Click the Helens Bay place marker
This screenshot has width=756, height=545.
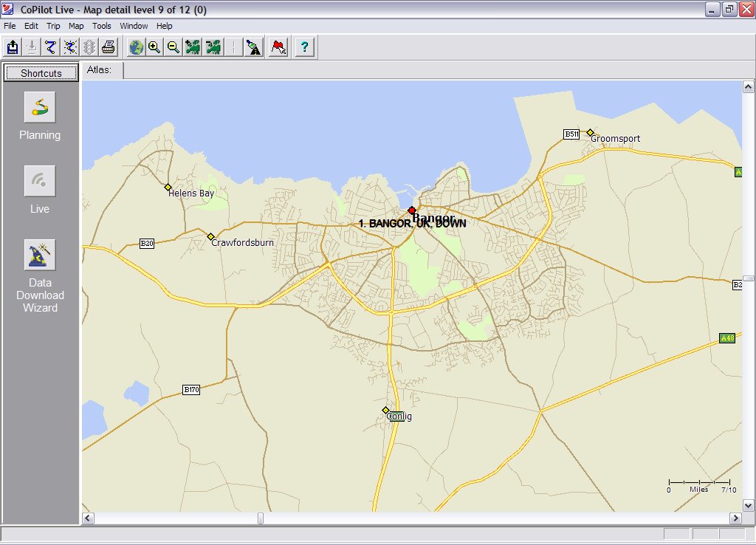(x=168, y=187)
